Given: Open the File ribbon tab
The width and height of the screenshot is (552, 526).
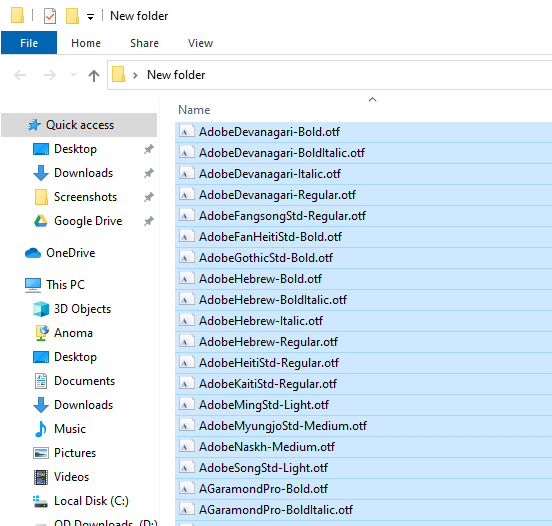Looking at the screenshot, I should pyautogui.click(x=29, y=43).
